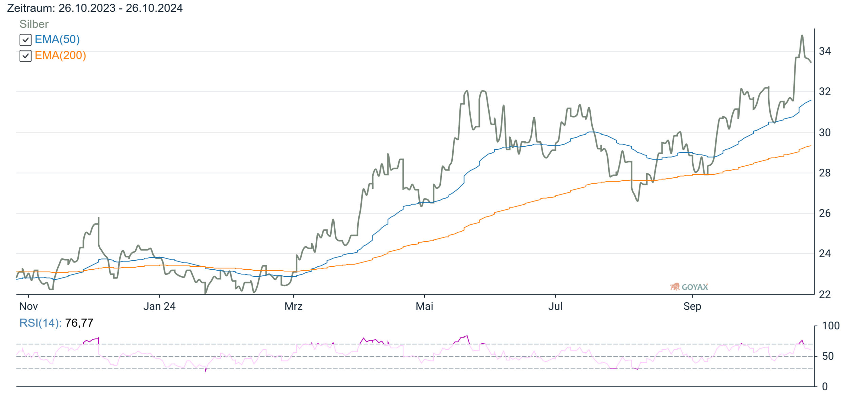Click the RSI axis value 100

click(x=831, y=326)
